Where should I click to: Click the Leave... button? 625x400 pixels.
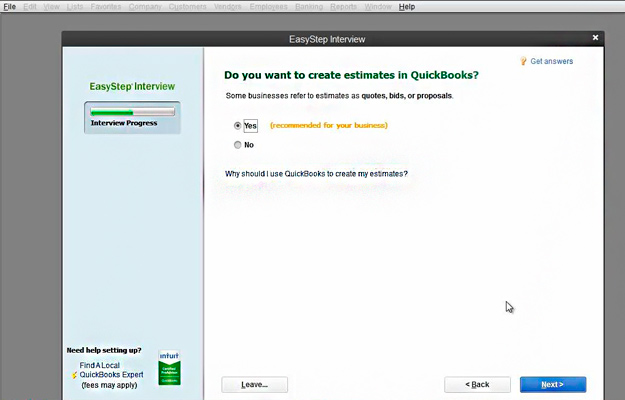pyautogui.click(x=254, y=384)
